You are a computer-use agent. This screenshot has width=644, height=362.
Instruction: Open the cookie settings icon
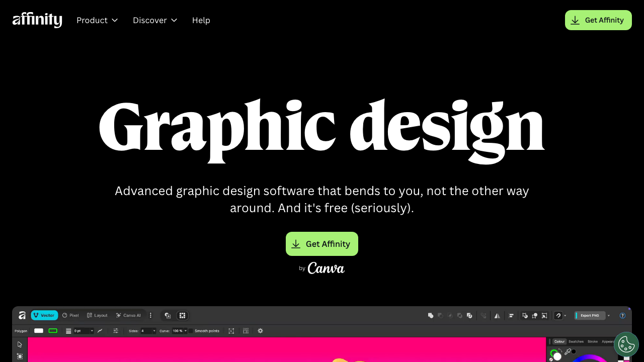pyautogui.click(x=626, y=344)
